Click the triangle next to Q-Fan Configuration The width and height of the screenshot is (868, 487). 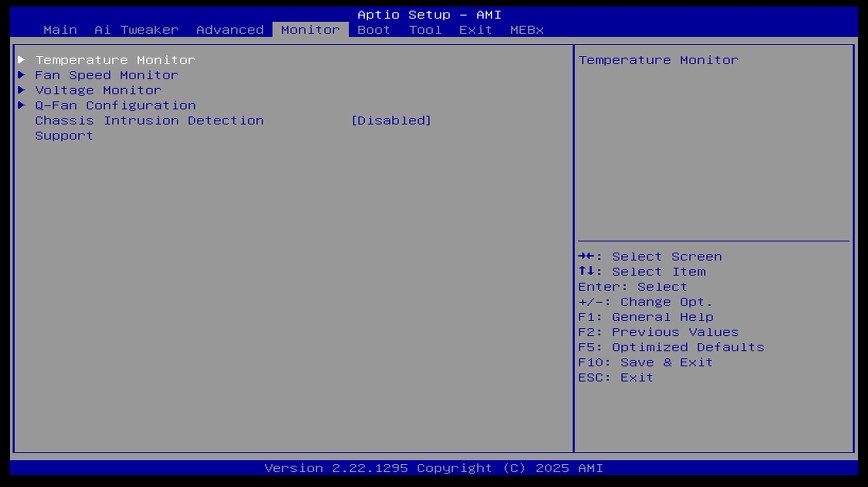(x=22, y=105)
